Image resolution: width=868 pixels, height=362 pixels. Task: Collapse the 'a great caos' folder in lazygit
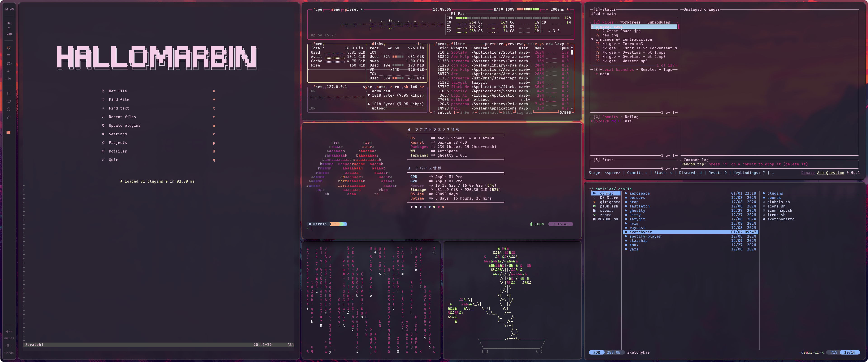[x=592, y=27]
